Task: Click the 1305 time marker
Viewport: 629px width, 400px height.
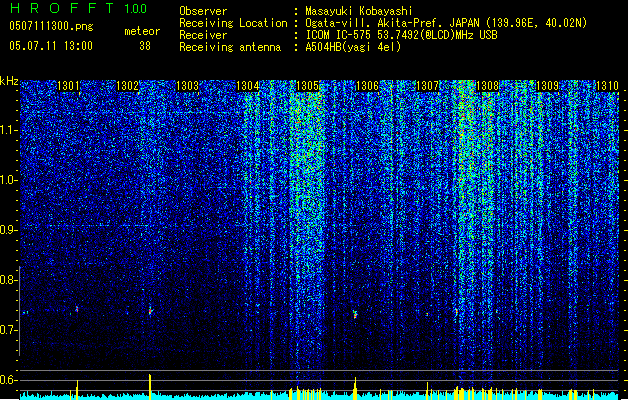Action: [x=307, y=86]
